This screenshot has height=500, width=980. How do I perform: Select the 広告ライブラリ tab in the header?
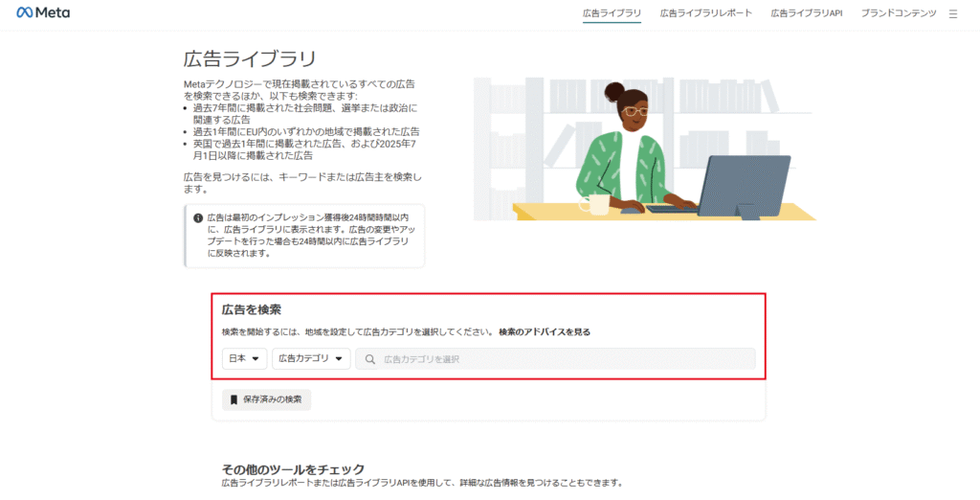pyautogui.click(x=612, y=13)
